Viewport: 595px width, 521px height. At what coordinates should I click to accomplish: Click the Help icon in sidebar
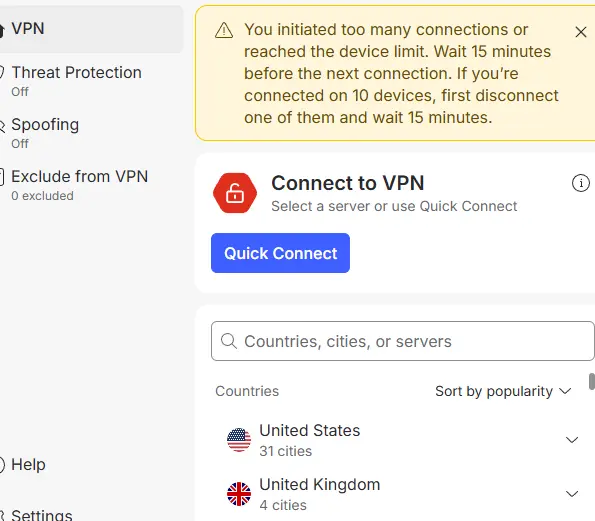[x=2, y=465]
